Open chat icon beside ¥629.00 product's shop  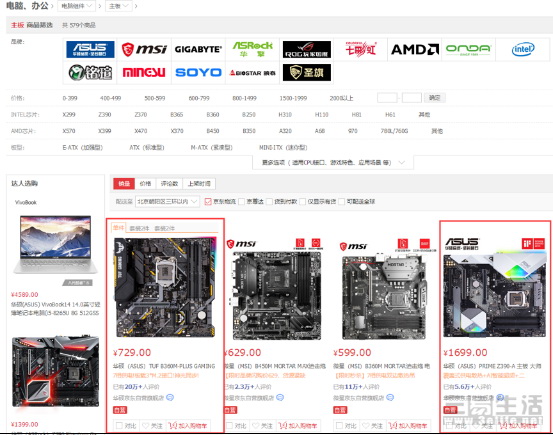280,398
